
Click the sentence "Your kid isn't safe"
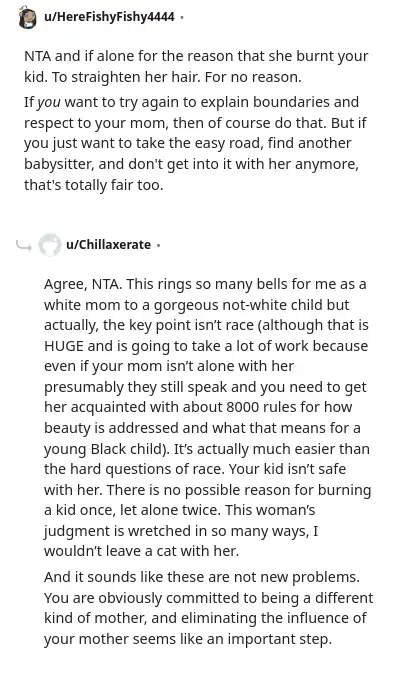[287, 469]
